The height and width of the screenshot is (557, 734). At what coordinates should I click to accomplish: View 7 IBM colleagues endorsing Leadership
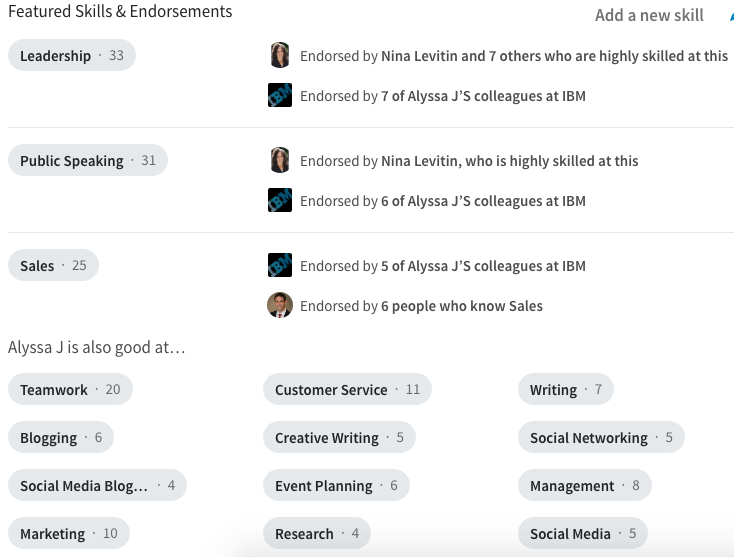483,96
